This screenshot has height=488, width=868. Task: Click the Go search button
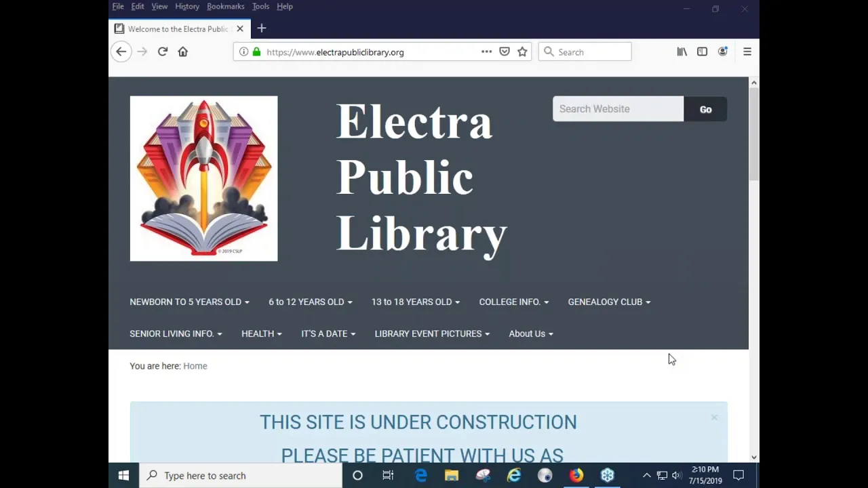pos(705,109)
